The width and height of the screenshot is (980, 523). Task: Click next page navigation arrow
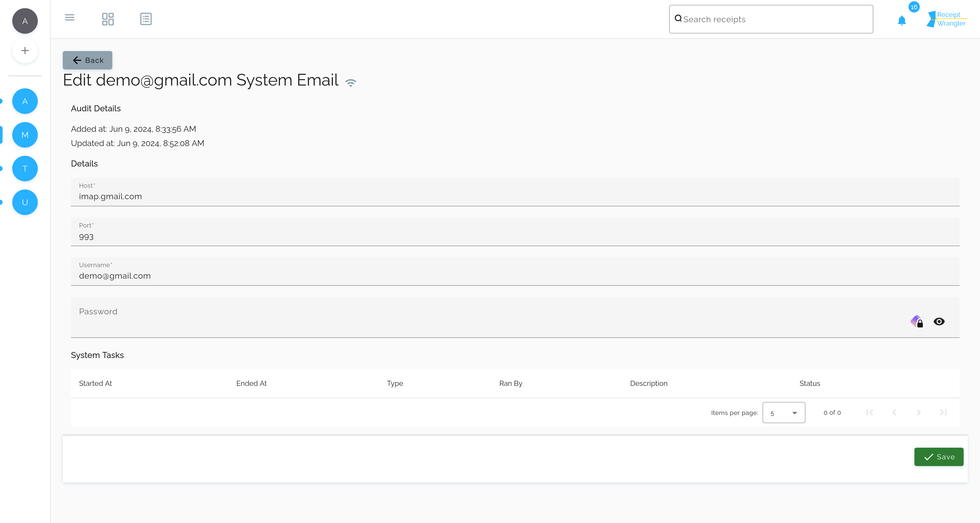pyautogui.click(x=919, y=412)
